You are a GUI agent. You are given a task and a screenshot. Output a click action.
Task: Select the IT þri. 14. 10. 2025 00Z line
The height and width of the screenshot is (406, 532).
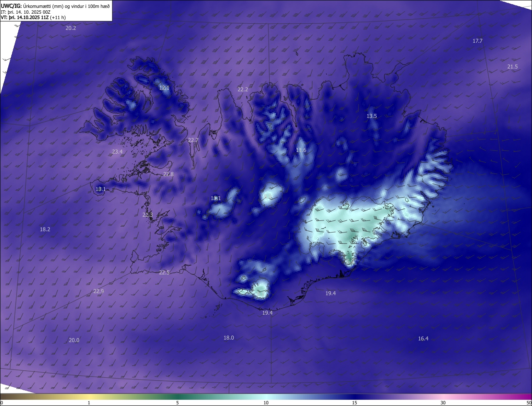tap(26, 12)
